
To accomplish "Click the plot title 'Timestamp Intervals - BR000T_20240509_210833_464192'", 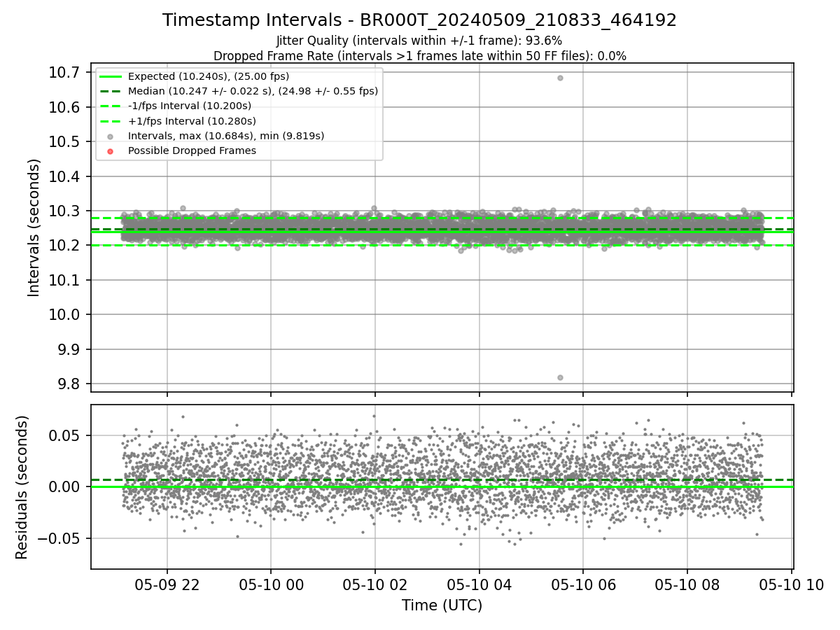I will click(x=419, y=20).
